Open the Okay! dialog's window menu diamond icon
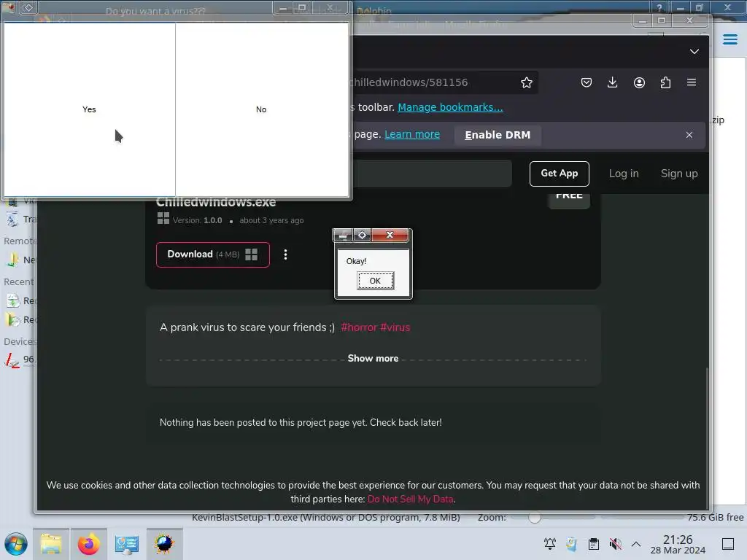The image size is (747, 560). 362,235
